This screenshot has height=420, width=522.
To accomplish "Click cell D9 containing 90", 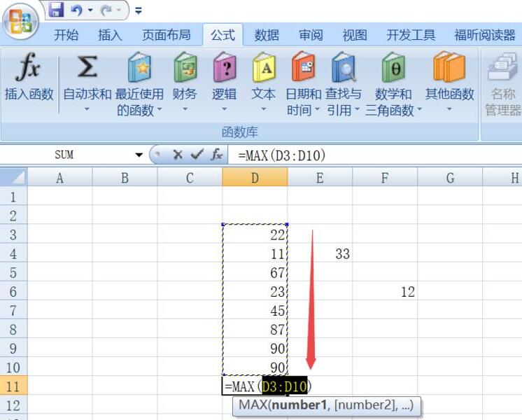I will coord(255,349).
